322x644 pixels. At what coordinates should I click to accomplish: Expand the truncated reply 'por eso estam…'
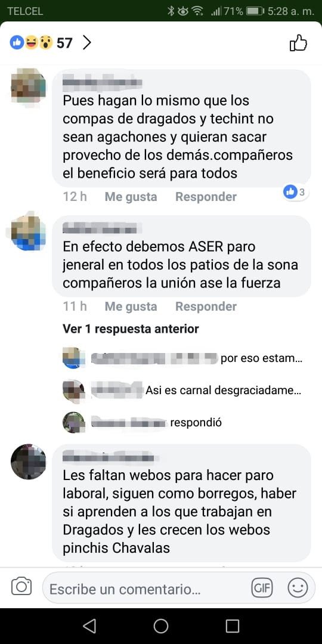[x=261, y=358]
